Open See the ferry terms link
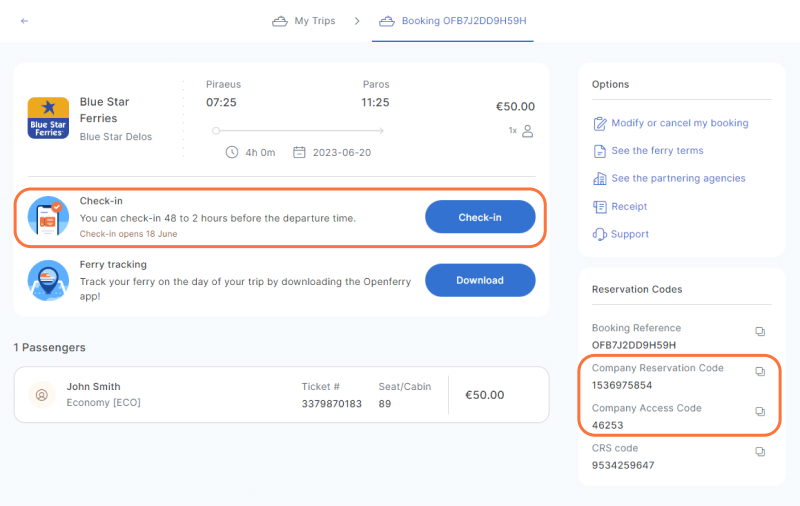The width and height of the screenshot is (800, 506). (648, 151)
